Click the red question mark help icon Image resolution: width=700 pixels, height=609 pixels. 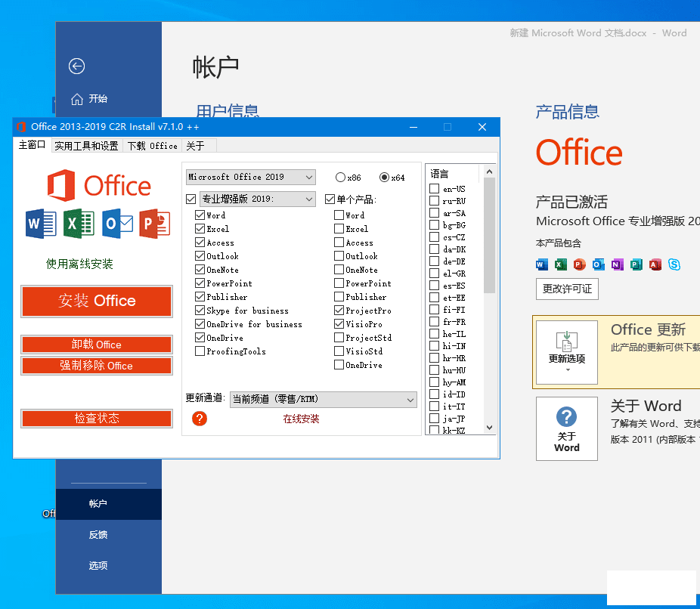(200, 419)
